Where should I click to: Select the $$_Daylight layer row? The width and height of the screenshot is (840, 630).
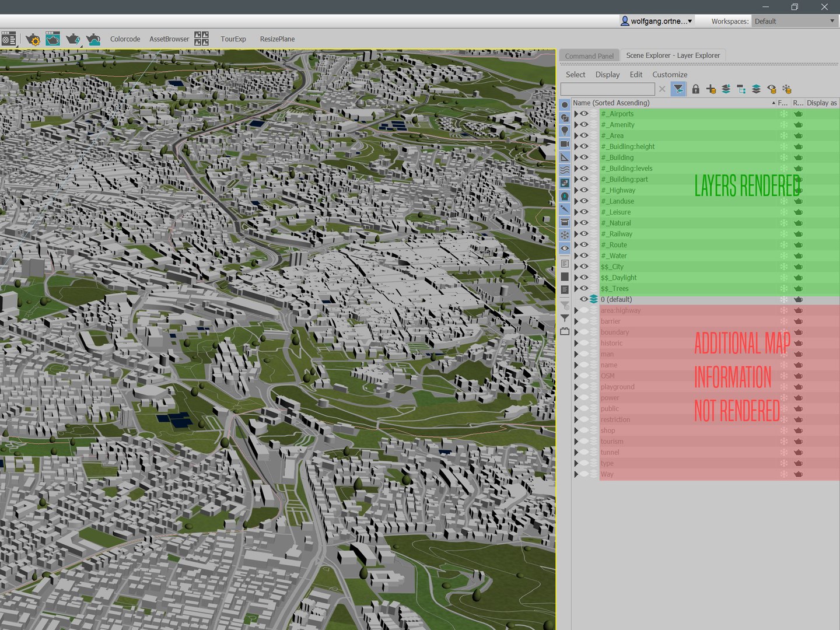click(706, 278)
